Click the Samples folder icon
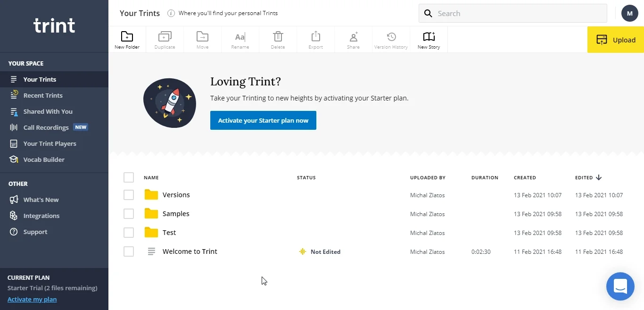This screenshot has height=310, width=644. click(x=151, y=213)
